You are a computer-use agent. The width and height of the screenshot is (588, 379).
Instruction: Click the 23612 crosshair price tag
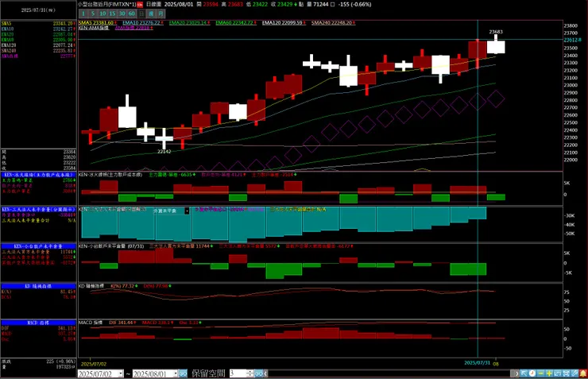click(572, 40)
